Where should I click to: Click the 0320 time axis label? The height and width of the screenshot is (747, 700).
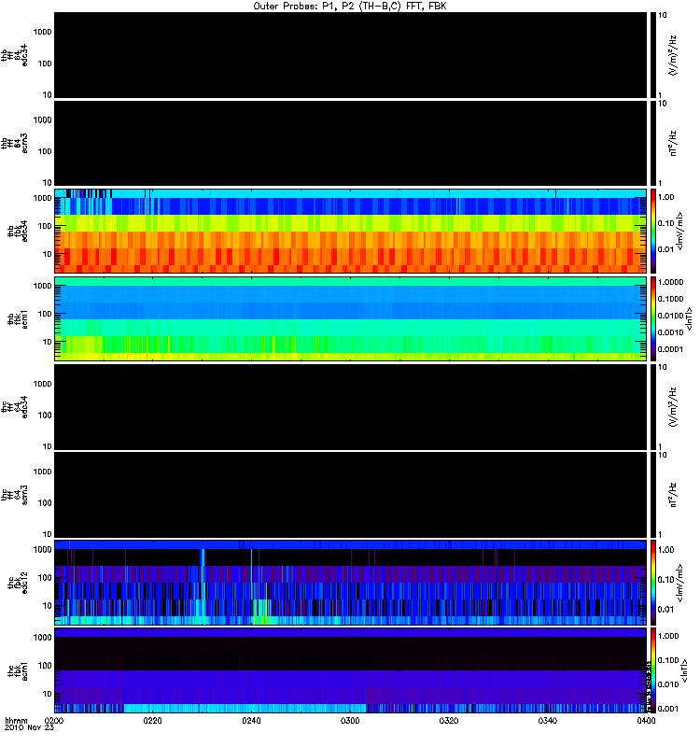click(x=449, y=720)
